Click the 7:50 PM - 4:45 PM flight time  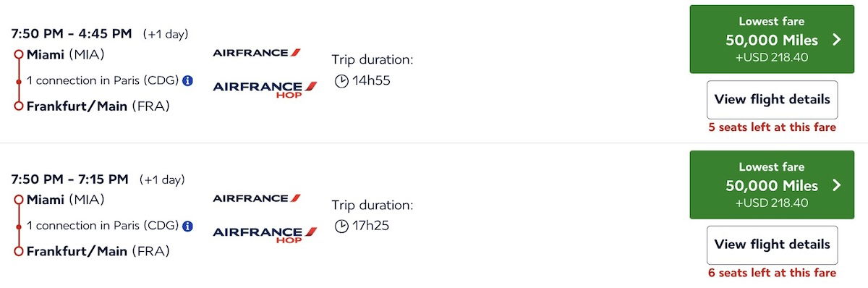(72, 34)
